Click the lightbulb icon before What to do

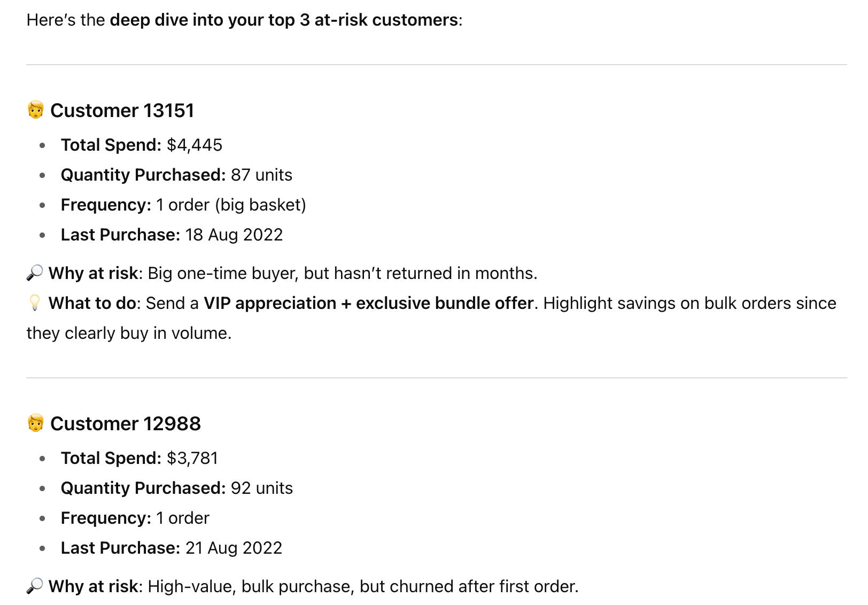tap(35, 303)
